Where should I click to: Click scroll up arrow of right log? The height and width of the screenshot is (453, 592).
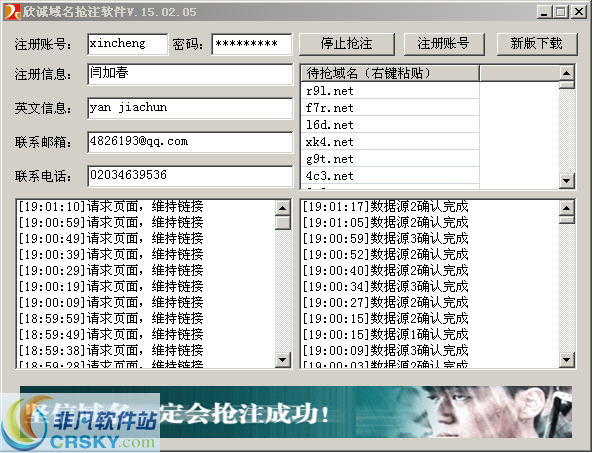click(566, 208)
